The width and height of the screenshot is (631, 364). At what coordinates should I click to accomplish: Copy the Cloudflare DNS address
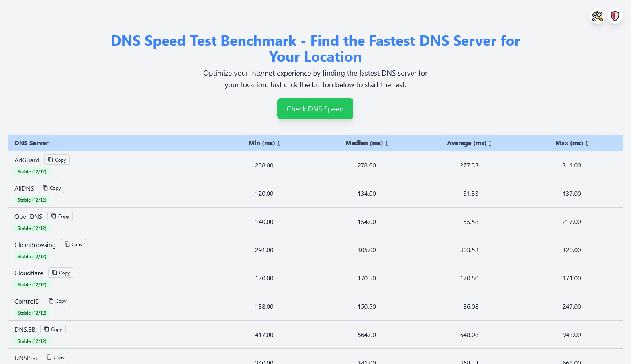(x=61, y=273)
